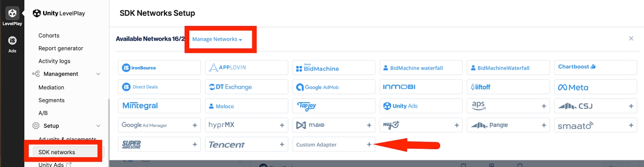Go to Mediation page

pos(51,87)
